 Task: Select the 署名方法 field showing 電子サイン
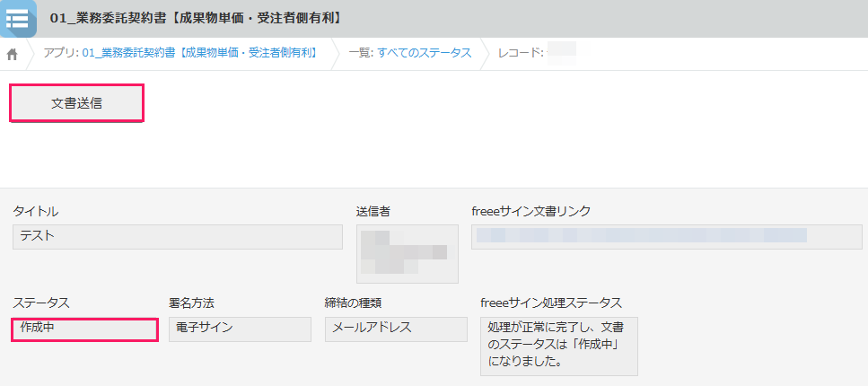tap(240, 329)
